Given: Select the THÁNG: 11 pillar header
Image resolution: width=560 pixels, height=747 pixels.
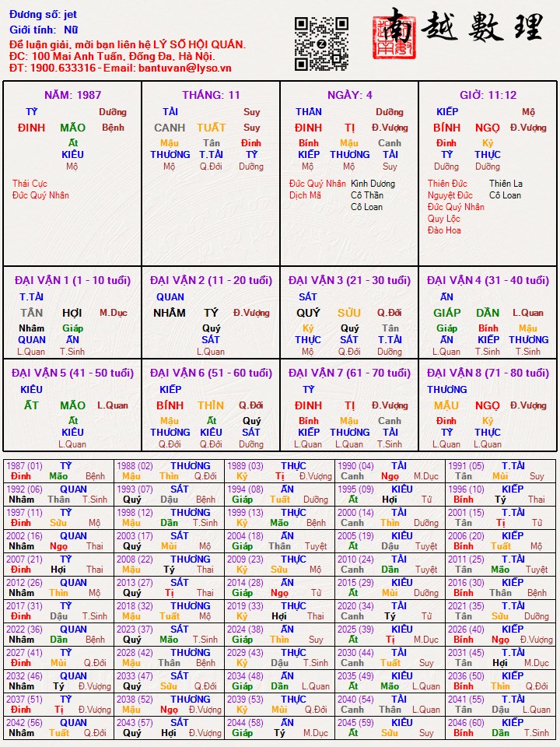Looking at the screenshot, I should (x=211, y=95).
